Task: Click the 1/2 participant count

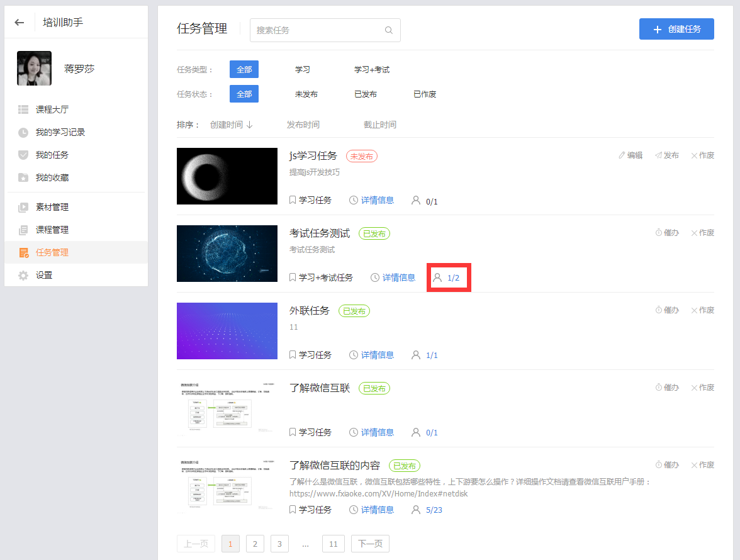Action: [453, 278]
